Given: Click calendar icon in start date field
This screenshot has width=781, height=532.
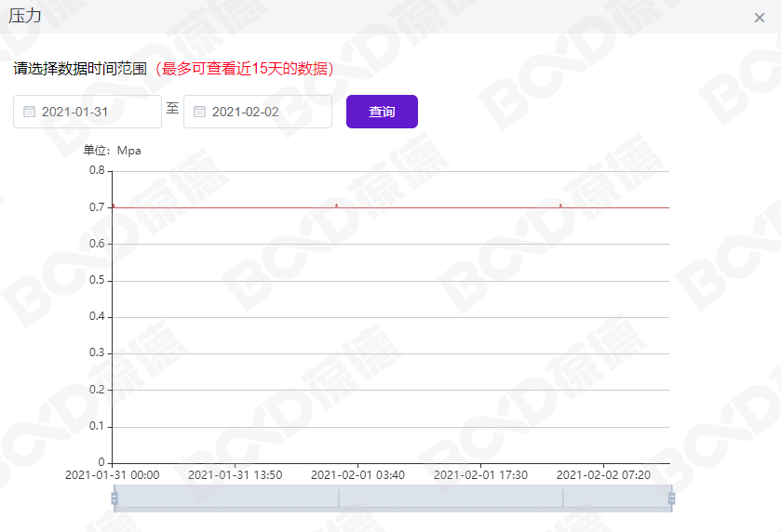Looking at the screenshot, I should click(x=29, y=112).
